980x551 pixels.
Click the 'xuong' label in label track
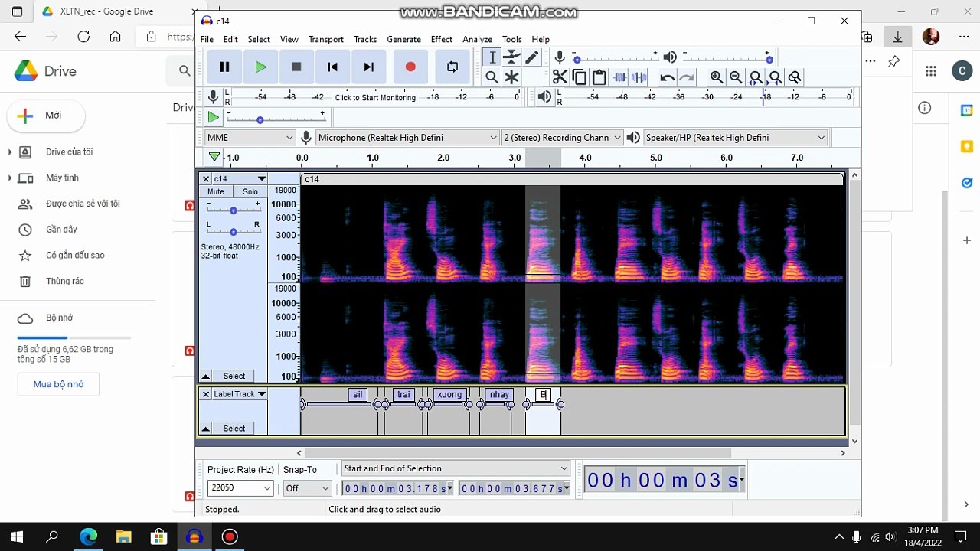click(x=449, y=395)
